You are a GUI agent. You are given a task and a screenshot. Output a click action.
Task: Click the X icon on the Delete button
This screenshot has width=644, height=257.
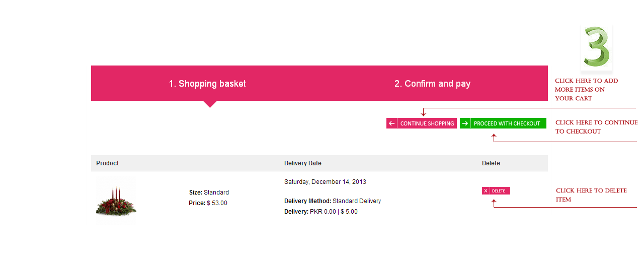pos(486,191)
